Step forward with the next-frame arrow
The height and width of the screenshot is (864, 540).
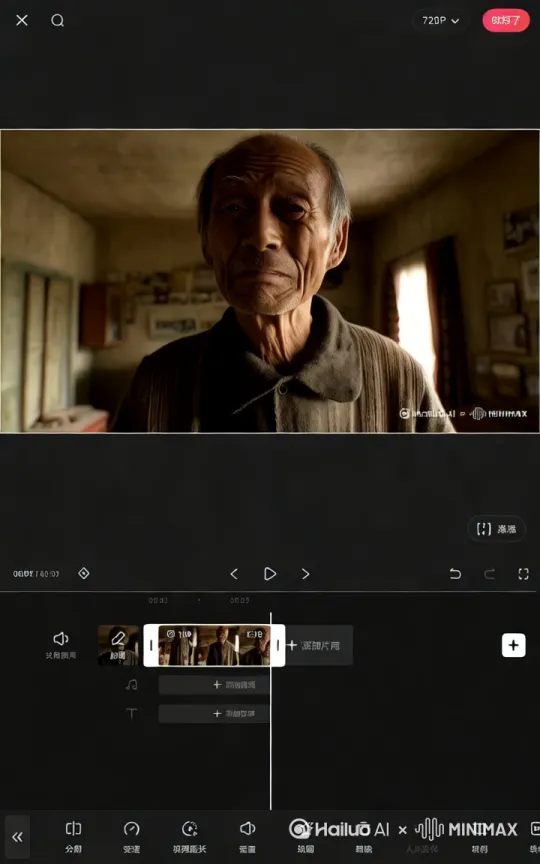(x=305, y=574)
